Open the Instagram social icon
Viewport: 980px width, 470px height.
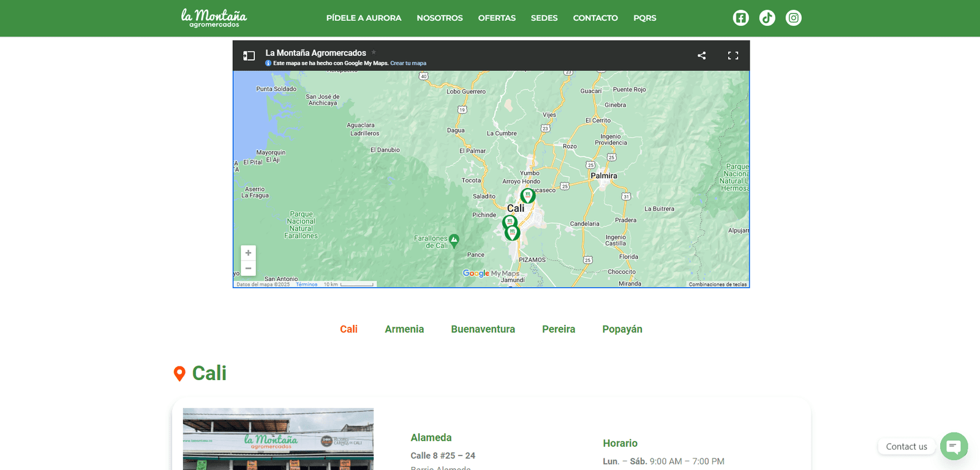(x=793, y=18)
